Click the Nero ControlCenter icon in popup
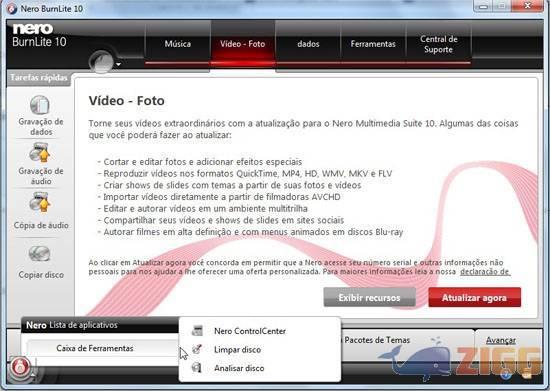The height and width of the screenshot is (391, 550). pos(197,330)
